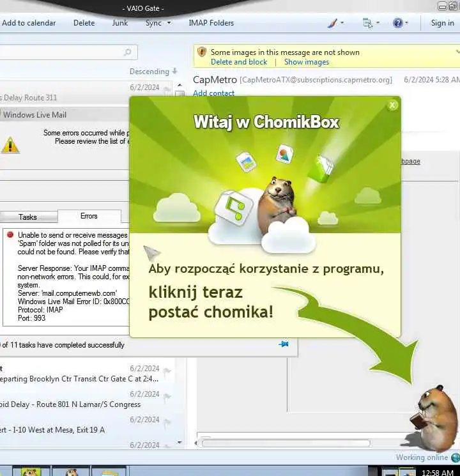Click the security shield icon in yellow bar
Viewport: 460px width, 476px height.
click(x=202, y=52)
